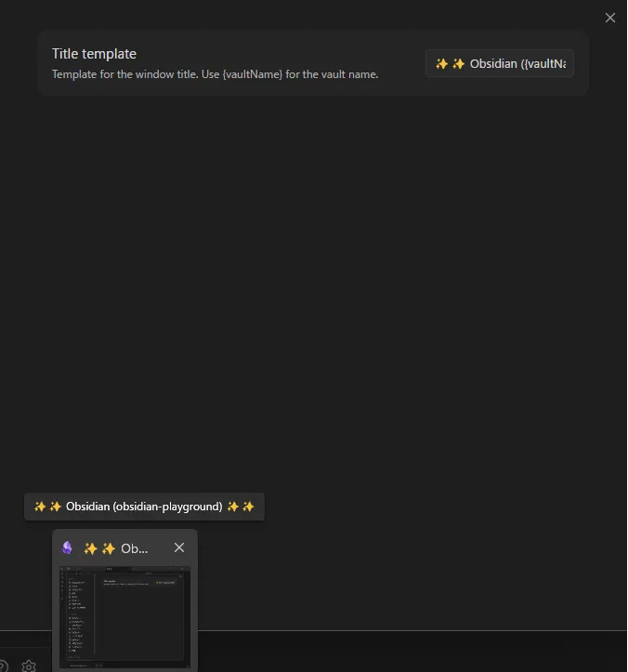Click the 'Template for the window title' description
This screenshot has width=628, height=672.
click(x=215, y=74)
